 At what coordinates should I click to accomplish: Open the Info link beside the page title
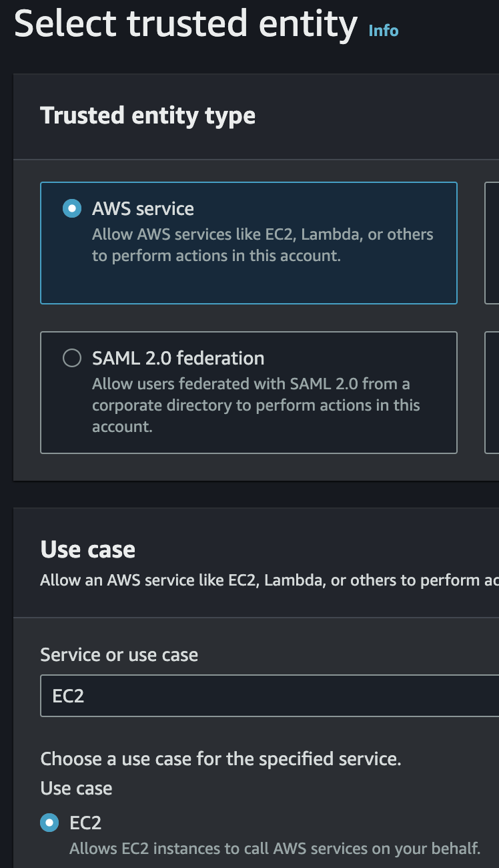click(x=384, y=31)
